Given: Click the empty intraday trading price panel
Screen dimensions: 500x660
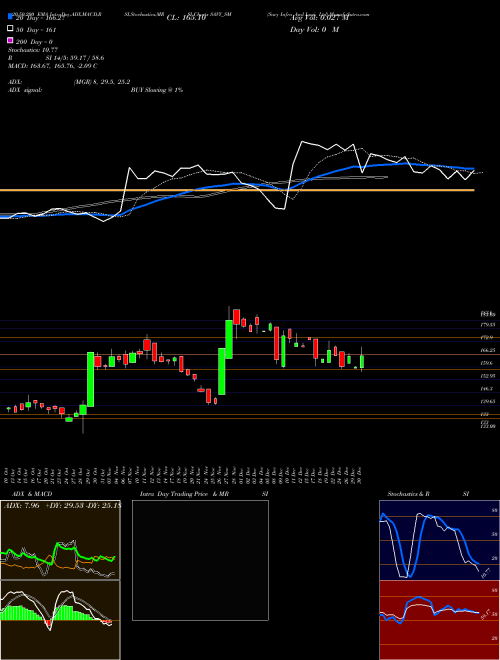Looking at the screenshot, I should pos(200,560).
